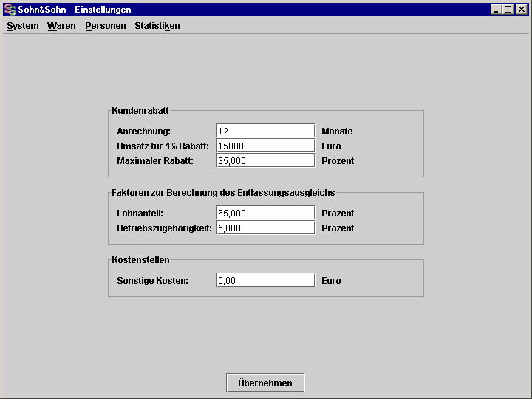The image size is (532, 399).
Task: Click into the Lohnanteil percent field
Action: pos(266,213)
